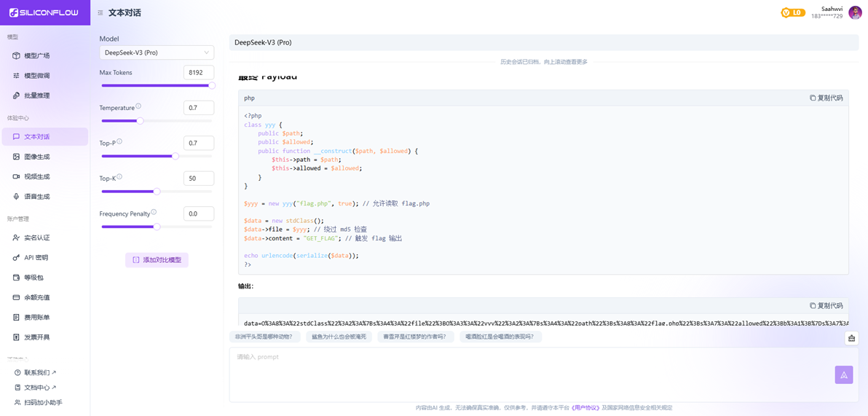Click the Top-P info icon
Viewport: 868px width, 416px height.
[119, 142]
